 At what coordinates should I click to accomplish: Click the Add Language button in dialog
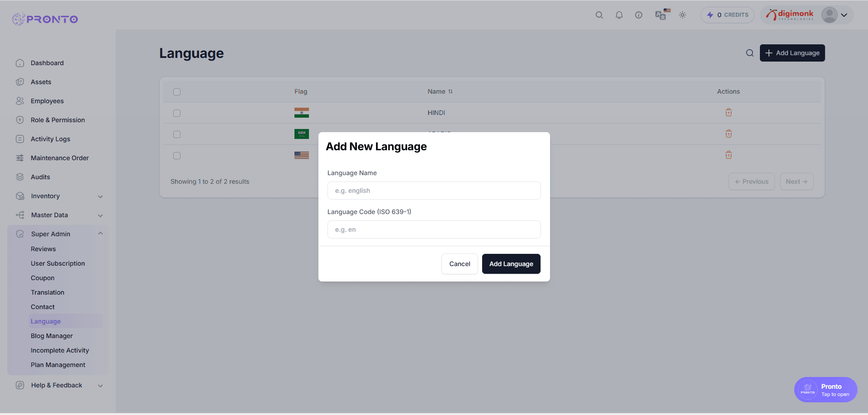click(x=511, y=264)
